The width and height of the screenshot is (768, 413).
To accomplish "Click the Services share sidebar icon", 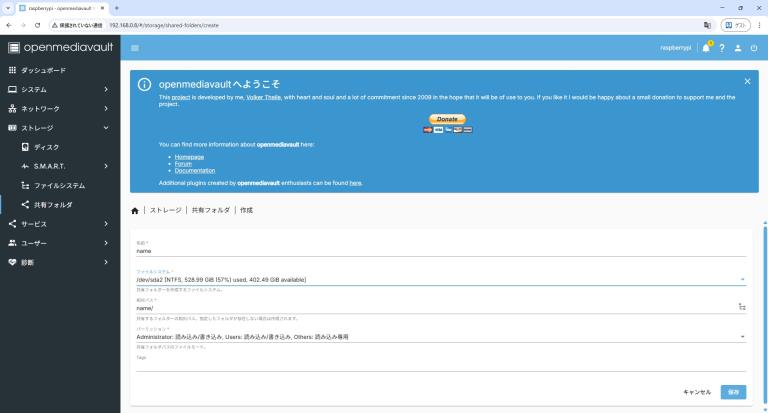I will [x=12, y=223].
